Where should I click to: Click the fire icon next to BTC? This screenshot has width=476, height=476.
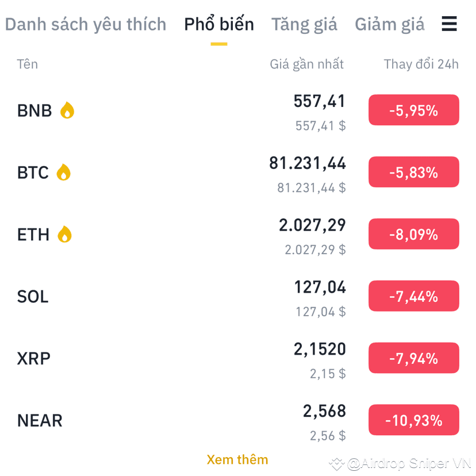coord(63,172)
